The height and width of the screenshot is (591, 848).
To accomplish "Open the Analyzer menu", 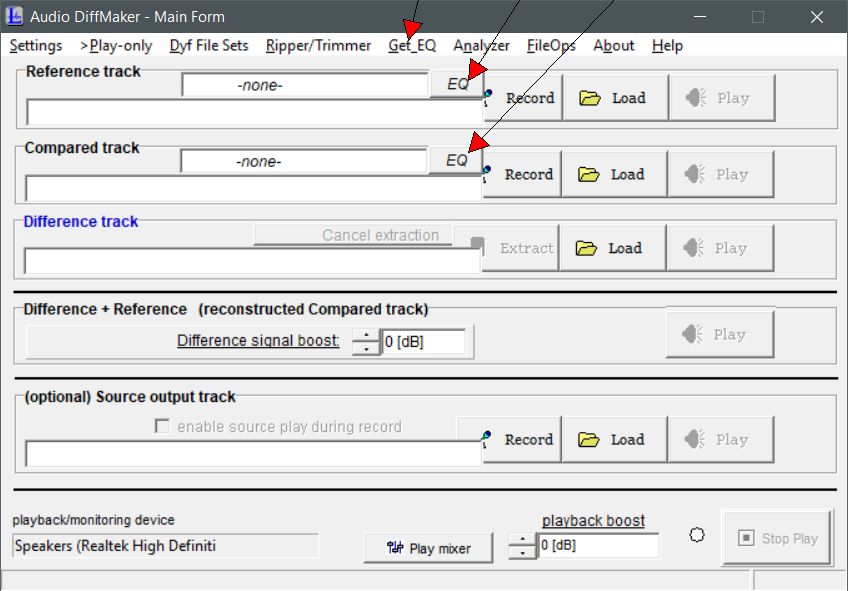I will coord(481,45).
